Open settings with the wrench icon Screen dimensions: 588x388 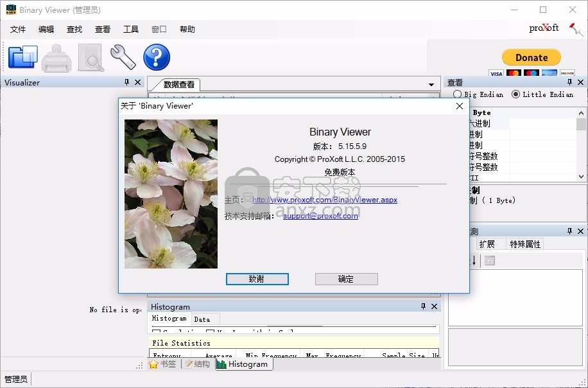click(x=123, y=57)
